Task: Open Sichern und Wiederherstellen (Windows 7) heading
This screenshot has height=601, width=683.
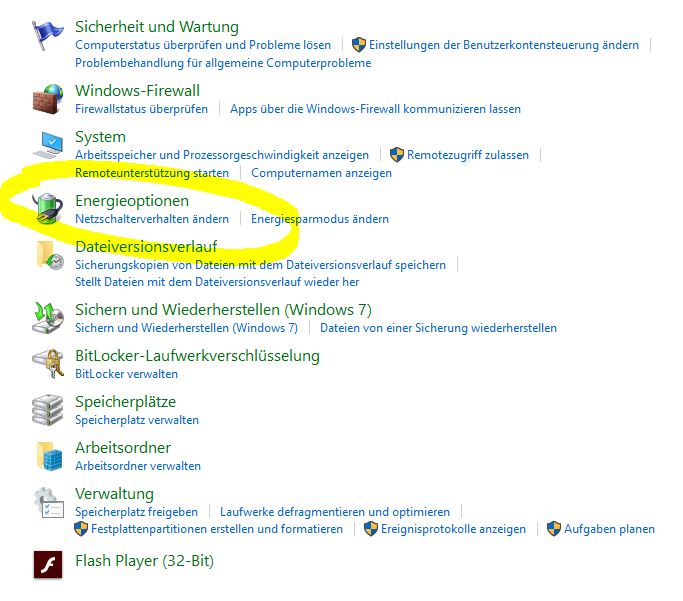Action: (x=223, y=310)
